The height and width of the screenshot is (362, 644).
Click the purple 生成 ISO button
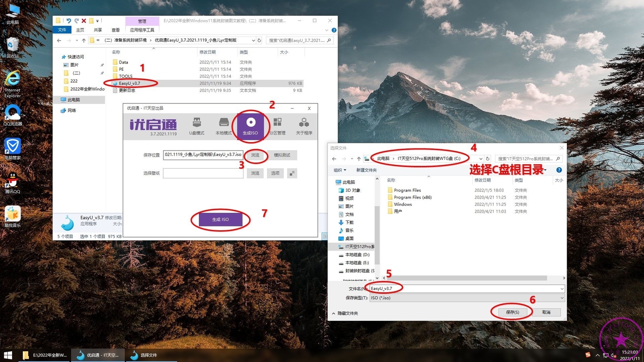click(x=220, y=219)
